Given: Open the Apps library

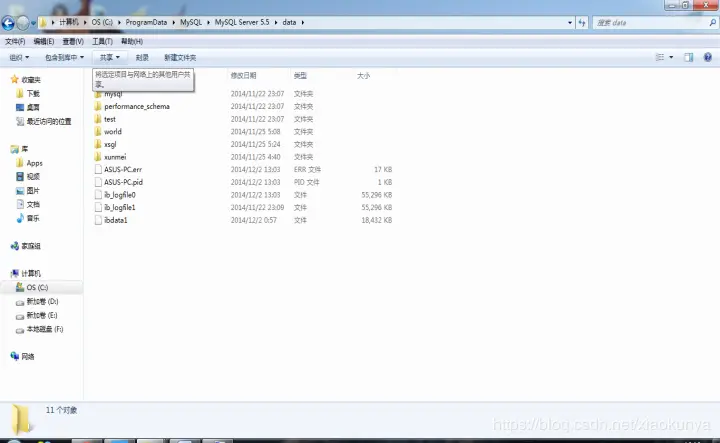Looking at the screenshot, I should click(x=34, y=163).
